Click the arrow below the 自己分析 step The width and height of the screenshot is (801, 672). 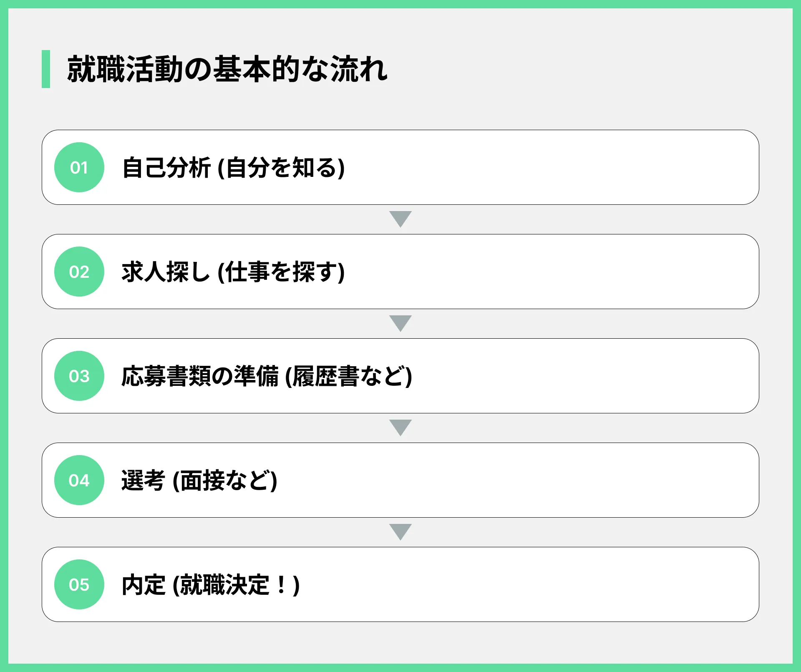point(400,219)
